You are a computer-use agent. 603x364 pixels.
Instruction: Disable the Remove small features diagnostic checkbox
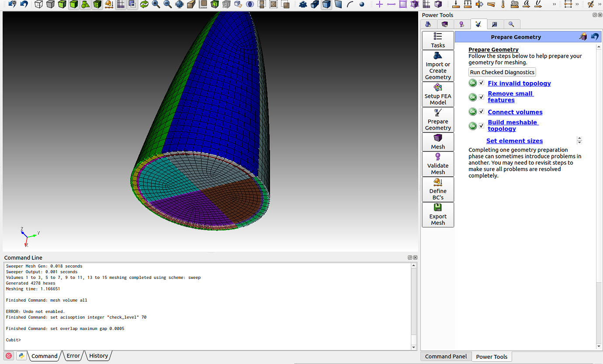click(x=482, y=97)
